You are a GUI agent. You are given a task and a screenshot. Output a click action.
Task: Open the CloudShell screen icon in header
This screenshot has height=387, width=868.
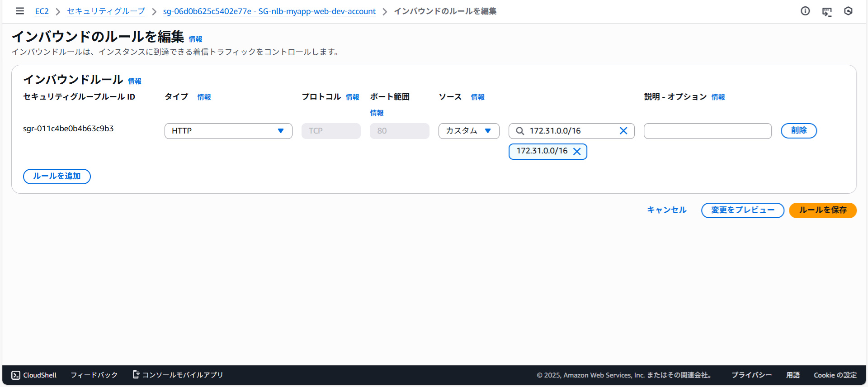[x=827, y=11]
